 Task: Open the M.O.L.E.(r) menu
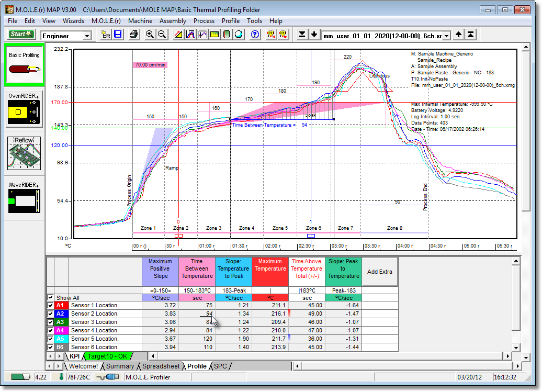106,21
